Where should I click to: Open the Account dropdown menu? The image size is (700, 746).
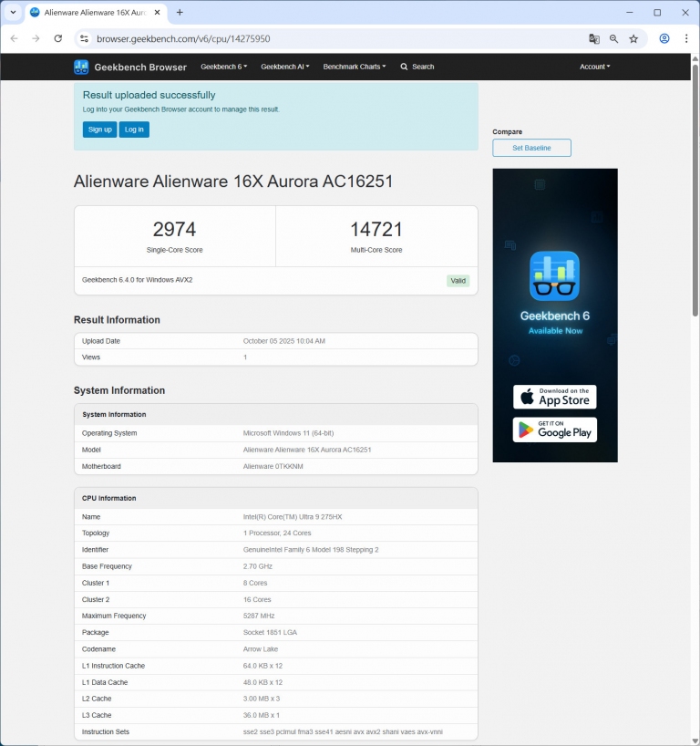click(x=594, y=67)
